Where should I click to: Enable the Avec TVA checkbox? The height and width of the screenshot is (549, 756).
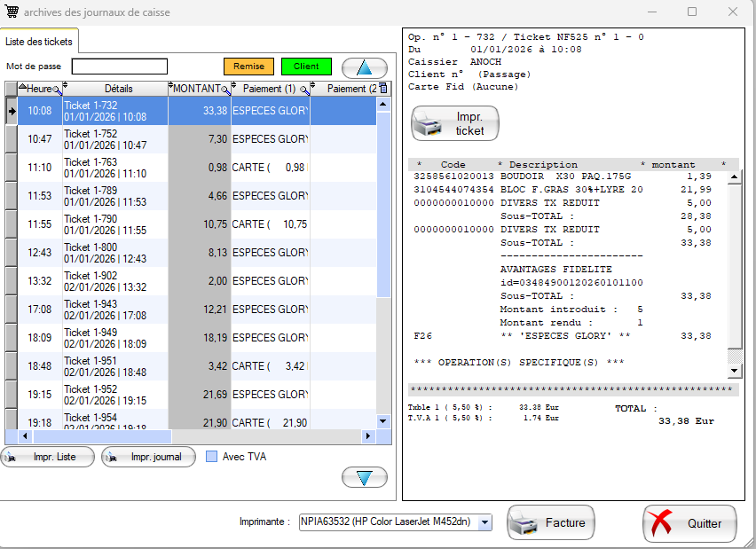[x=212, y=456]
